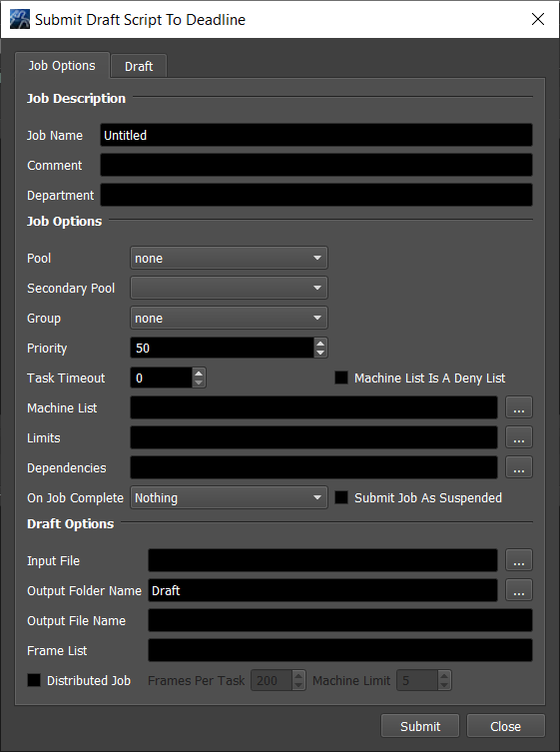Click the Deadline app icon in title bar
Screen dimensions: 560x752
coord(20,19)
